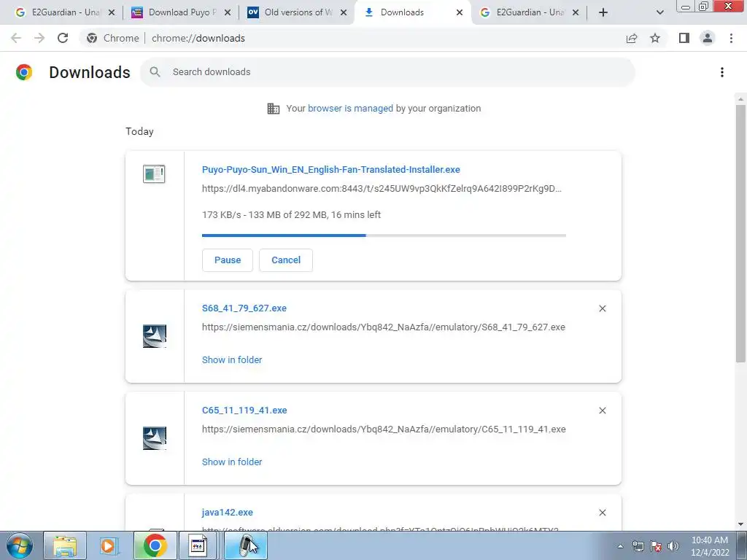
Task: Close the Downloads tab
Action: (x=460, y=12)
